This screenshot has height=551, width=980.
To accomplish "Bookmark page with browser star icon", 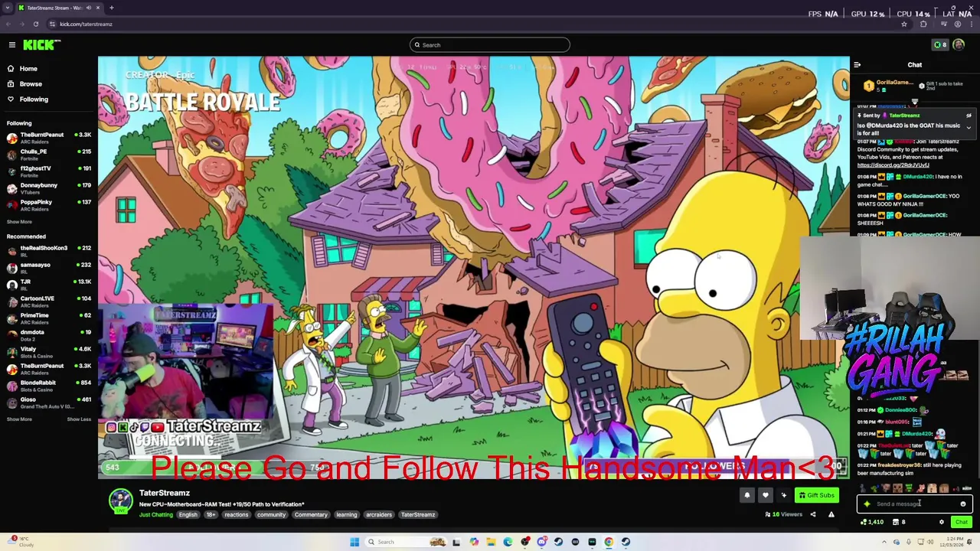I will pyautogui.click(x=904, y=24).
